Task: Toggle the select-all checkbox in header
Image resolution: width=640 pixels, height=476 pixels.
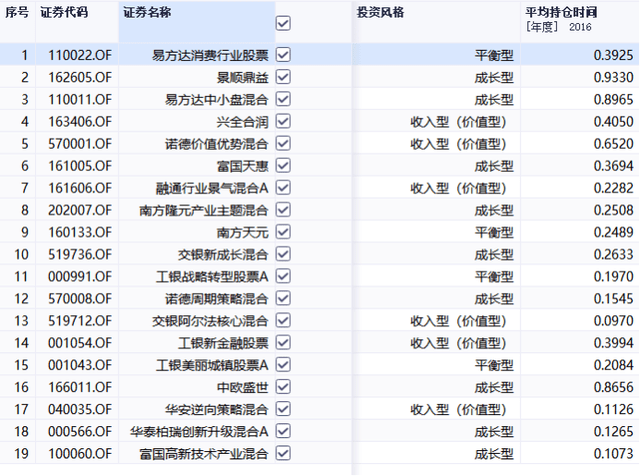Action: pos(283,23)
